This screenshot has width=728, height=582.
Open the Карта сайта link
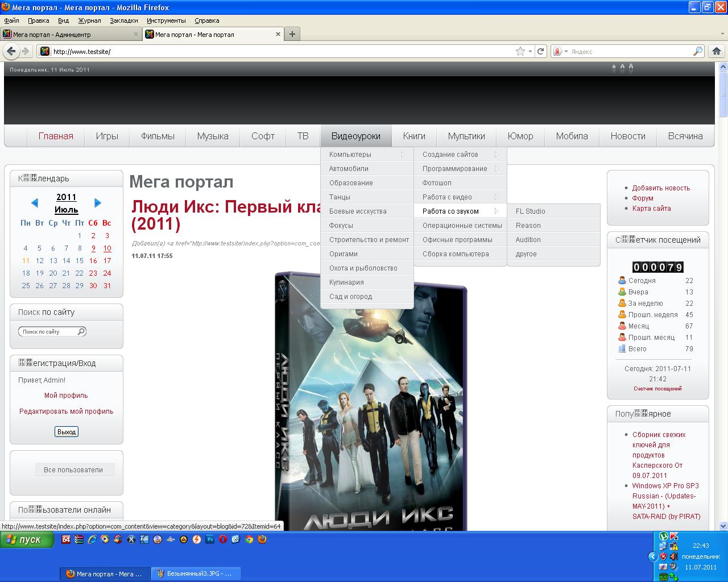651,209
